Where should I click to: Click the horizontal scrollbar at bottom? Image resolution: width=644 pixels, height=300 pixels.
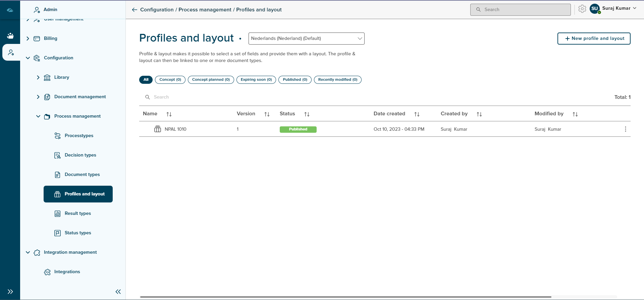[x=345, y=297]
